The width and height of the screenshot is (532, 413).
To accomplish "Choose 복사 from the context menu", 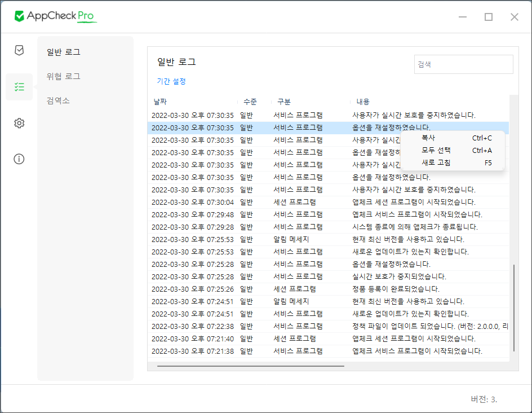I will pos(428,138).
